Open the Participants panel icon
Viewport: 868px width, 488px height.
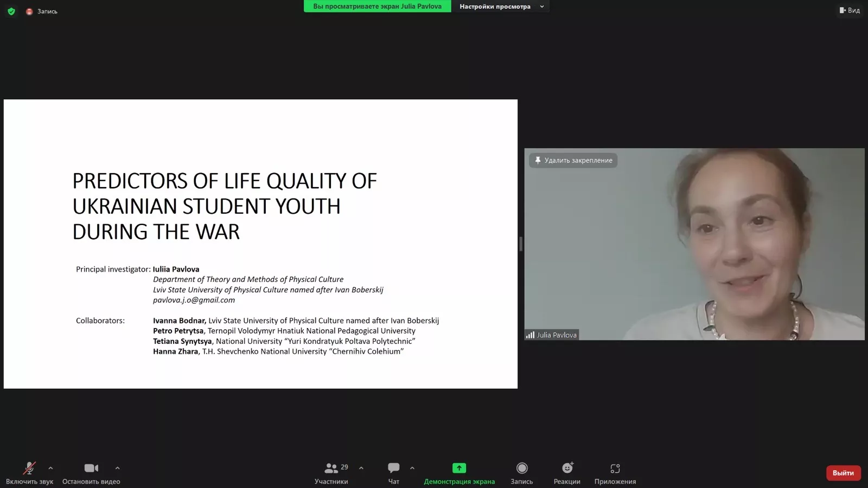(x=331, y=468)
